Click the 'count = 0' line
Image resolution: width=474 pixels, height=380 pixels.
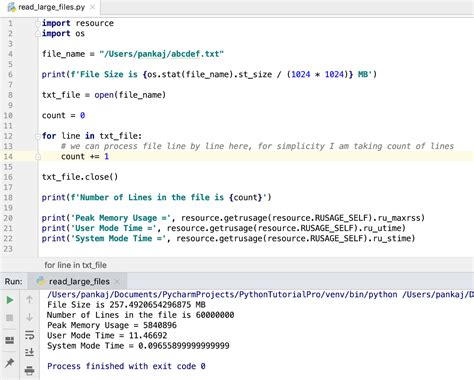pyautogui.click(x=63, y=115)
